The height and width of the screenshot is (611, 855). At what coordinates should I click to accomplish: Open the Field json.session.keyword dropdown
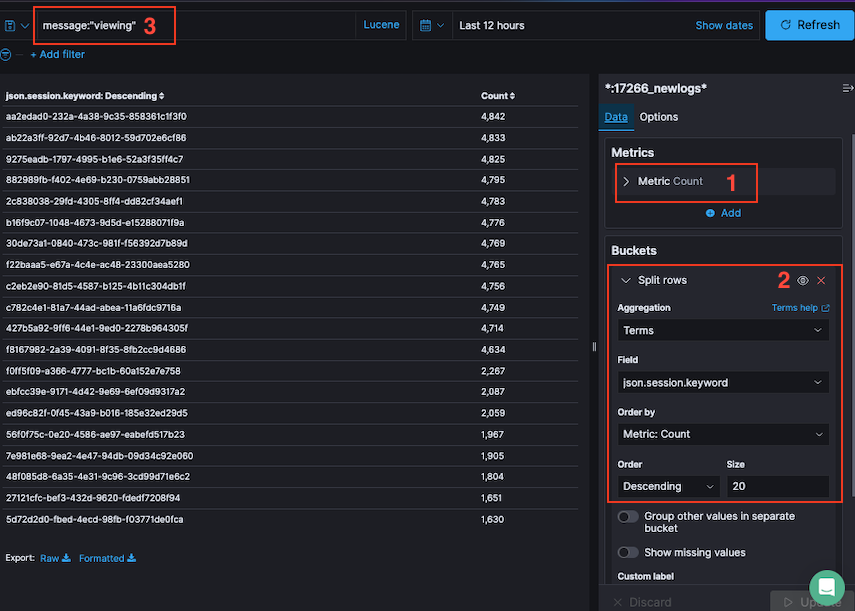pos(723,383)
